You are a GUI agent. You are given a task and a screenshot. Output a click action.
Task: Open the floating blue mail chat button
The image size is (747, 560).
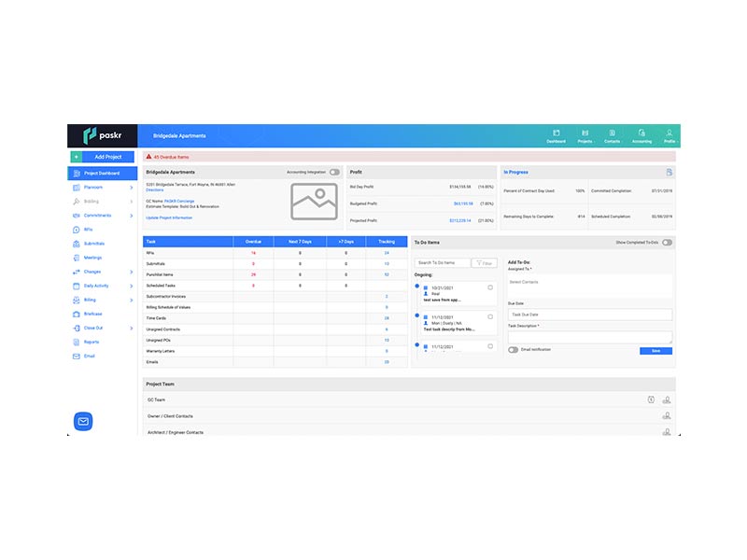pos(83,422)
